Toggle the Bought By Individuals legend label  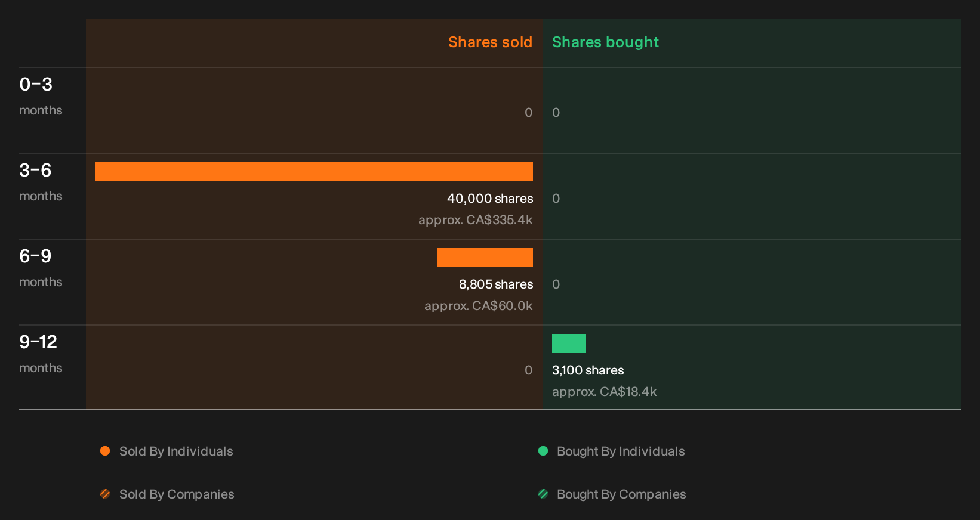click(x=621, y=451)
